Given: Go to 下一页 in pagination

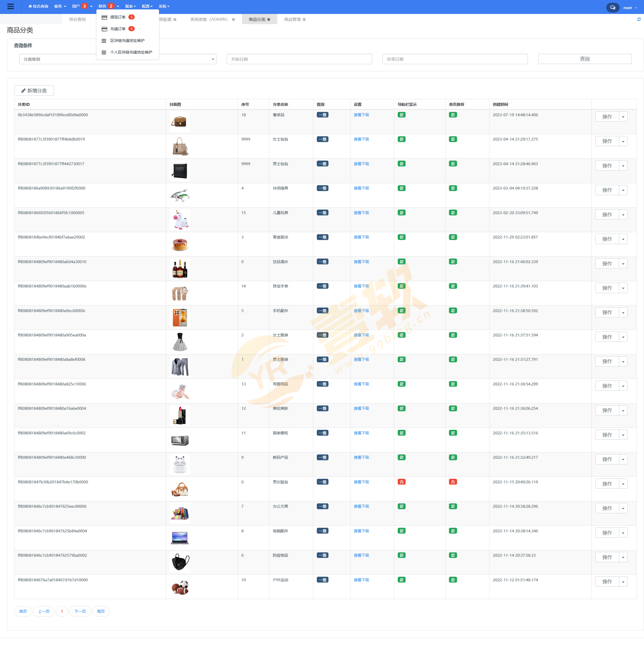Looking at the screenshot, I should [x=80, y=611].
